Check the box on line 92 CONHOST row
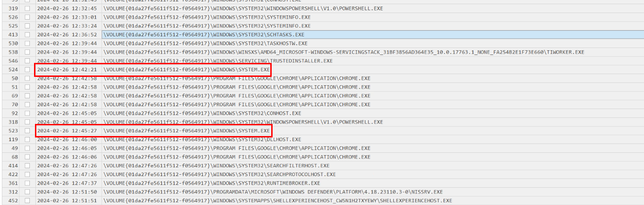Screen dimensions: 644x205 (27, 113)
